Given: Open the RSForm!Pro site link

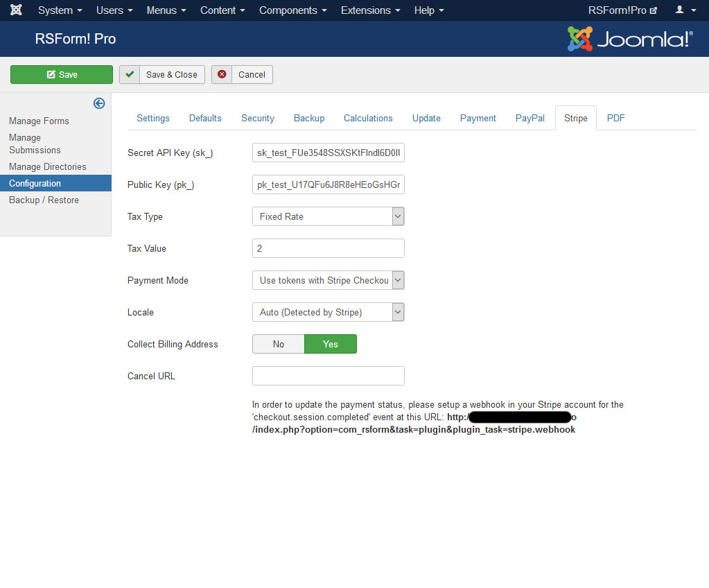Looking at the screenshot, I should [622, 10].
